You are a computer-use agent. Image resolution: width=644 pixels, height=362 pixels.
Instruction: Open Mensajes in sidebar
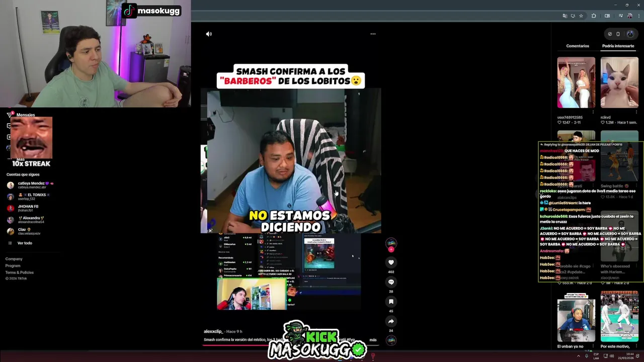coord(26,115)
